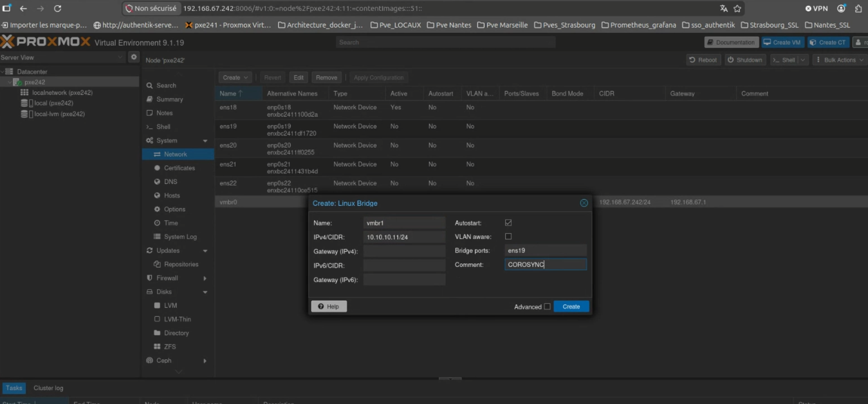Open the browser translate icon
Image resolution: width=868 pixels, height=404 pixels.
click(723, 9)
